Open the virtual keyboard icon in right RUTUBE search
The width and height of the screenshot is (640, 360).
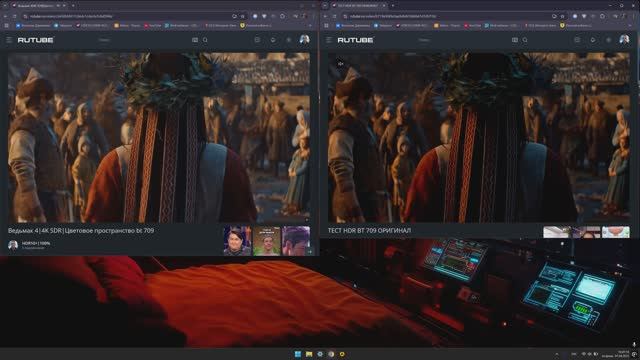(515, 40)
